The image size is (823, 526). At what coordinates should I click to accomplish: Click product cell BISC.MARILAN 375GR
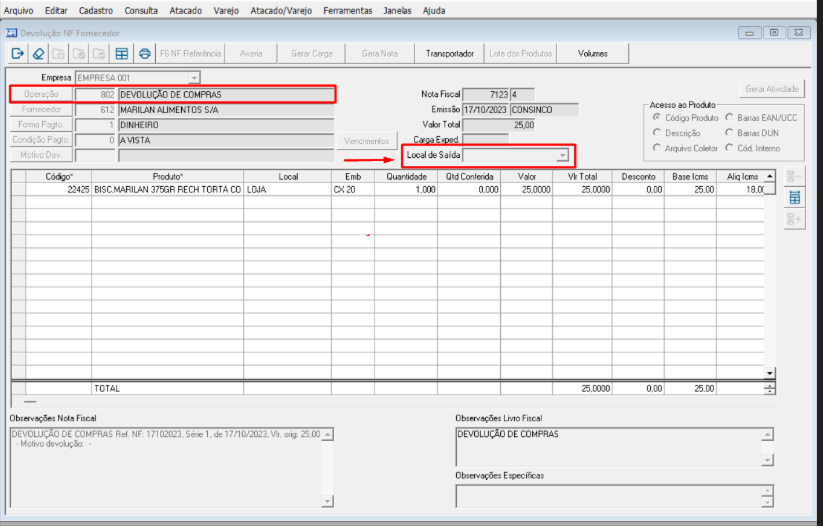(x=167, y=190)
